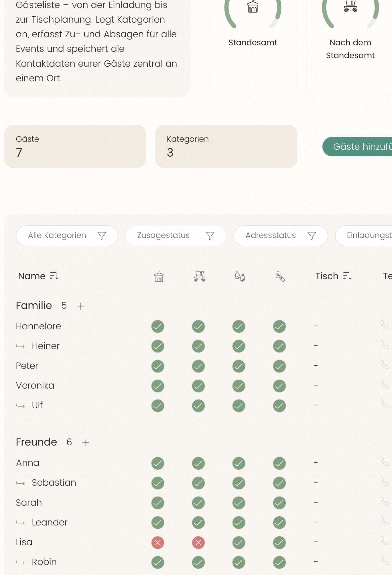Open the Adressstatus filter dropdown

pos(281,236)
